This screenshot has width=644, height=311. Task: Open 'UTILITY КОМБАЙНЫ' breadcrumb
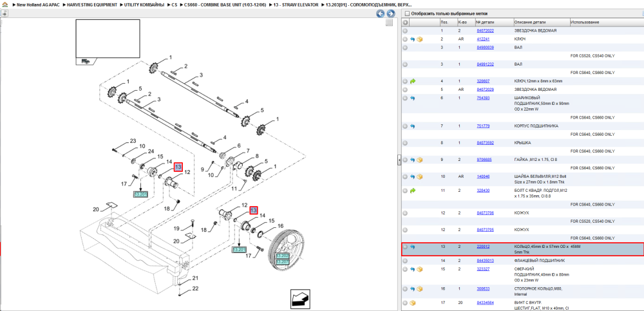144,4
